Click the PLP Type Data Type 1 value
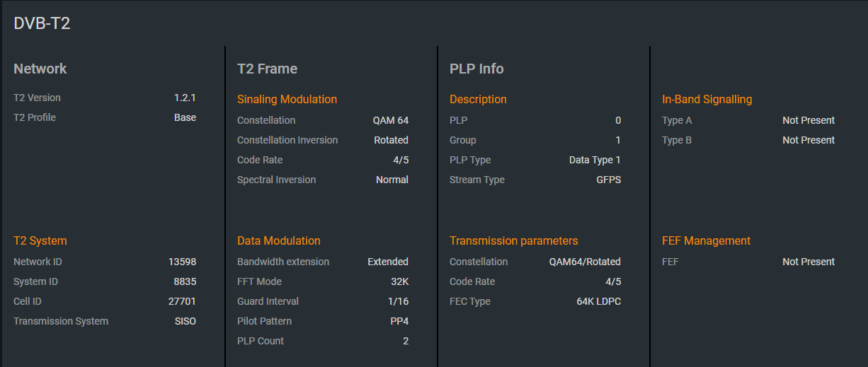Screen dimensions: 868x367 (595, 160)
